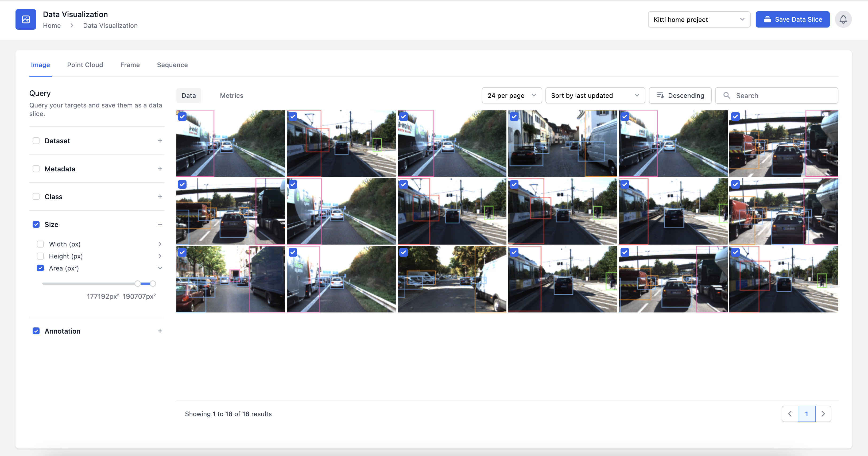Image resolution: width=868 pixels, height=456 pixels.
Task: Check the Class filter checkbox
Action: click(x=36, y=196)
